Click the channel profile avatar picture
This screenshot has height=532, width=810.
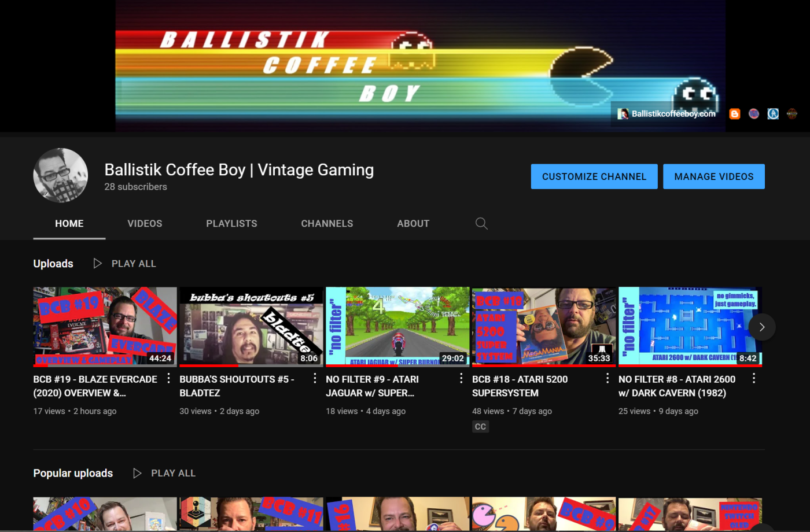click(x=61, y=175)
